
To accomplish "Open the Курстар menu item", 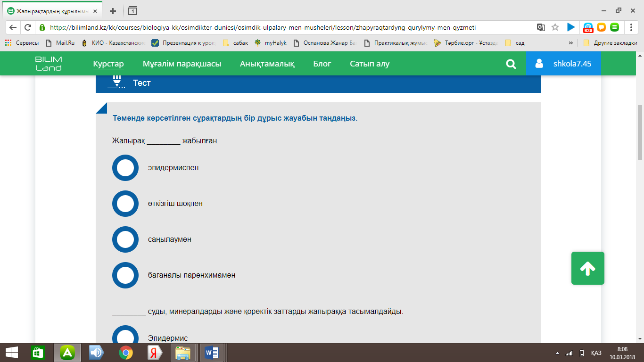I will 108,64.
